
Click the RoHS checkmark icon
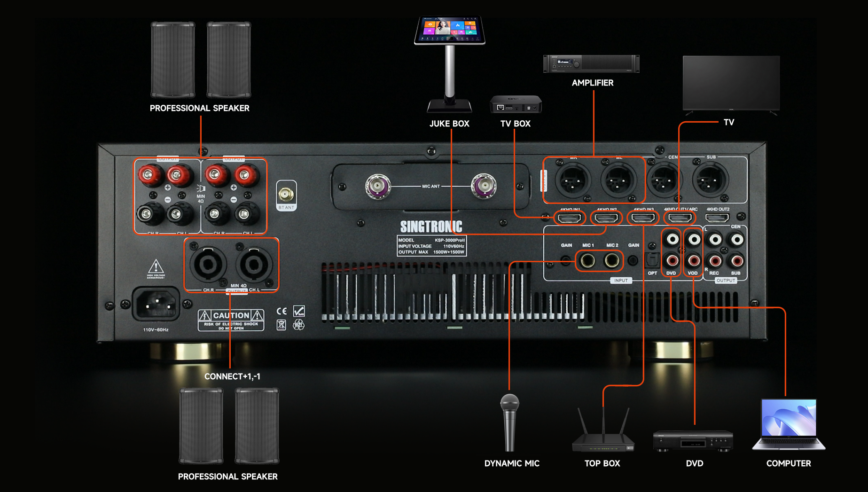[x=299, y=311]
